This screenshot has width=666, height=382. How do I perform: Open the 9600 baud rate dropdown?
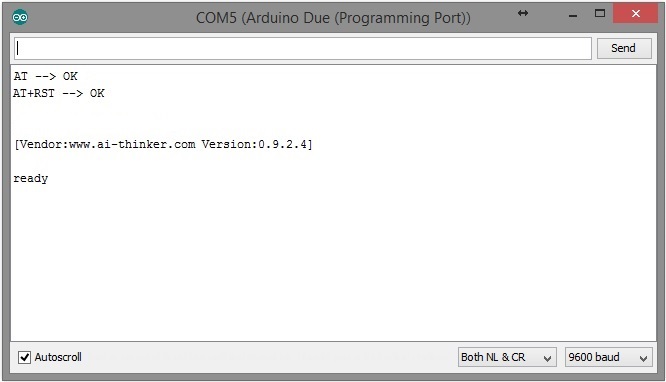[x=608, y=357]
